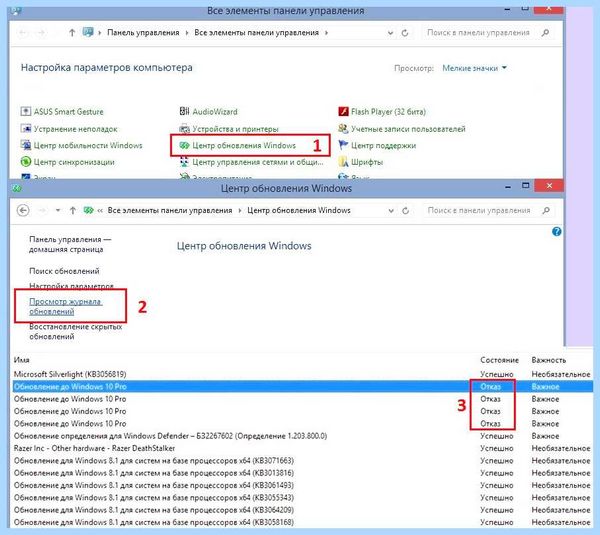Image resolution: width=600 pixels, height=535 pixels.
Task: Select Windows Defender definition update row
Action: coord(302,436)
